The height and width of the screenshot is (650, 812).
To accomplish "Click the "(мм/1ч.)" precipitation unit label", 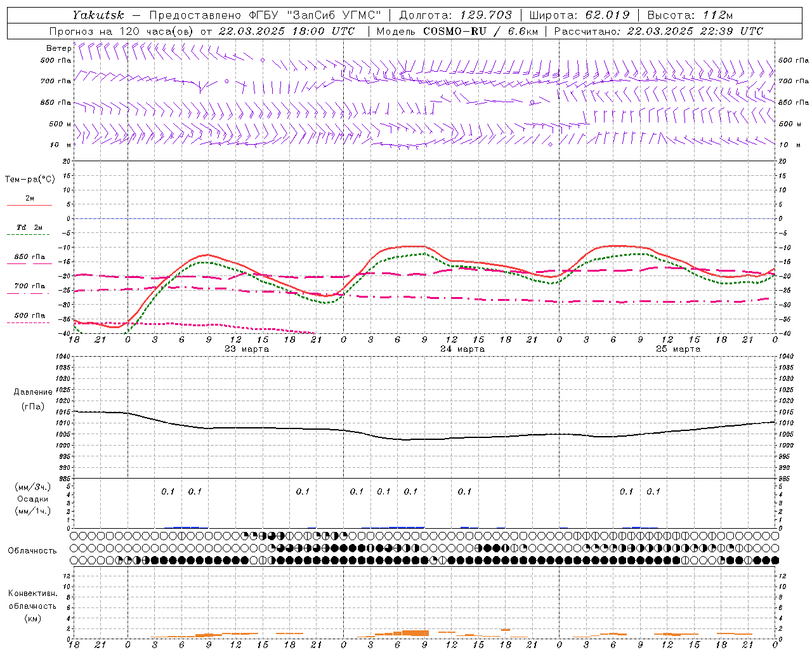I will (33, 511).
